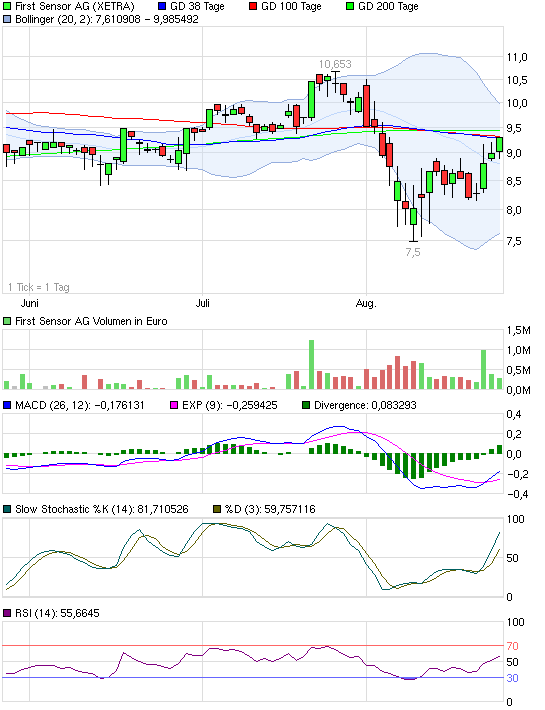
Task: Click the Bollinger legend color square
Action: (x=7, y=19)
